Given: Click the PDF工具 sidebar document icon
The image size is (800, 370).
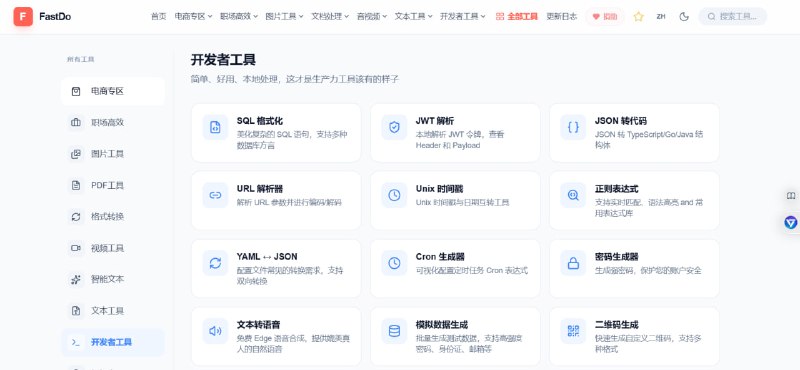Looking at the screenshot, I should coord(76,185).
